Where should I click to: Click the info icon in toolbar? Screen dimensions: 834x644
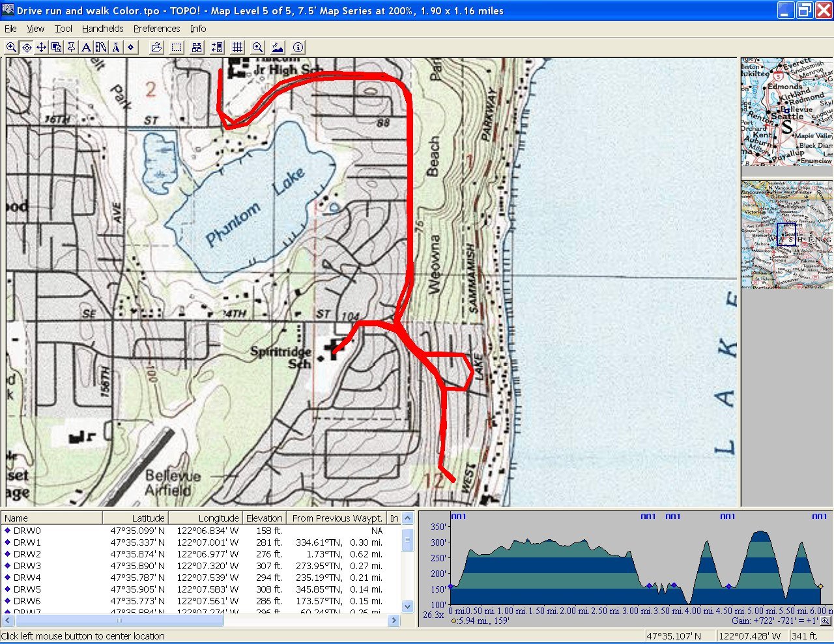298,47
